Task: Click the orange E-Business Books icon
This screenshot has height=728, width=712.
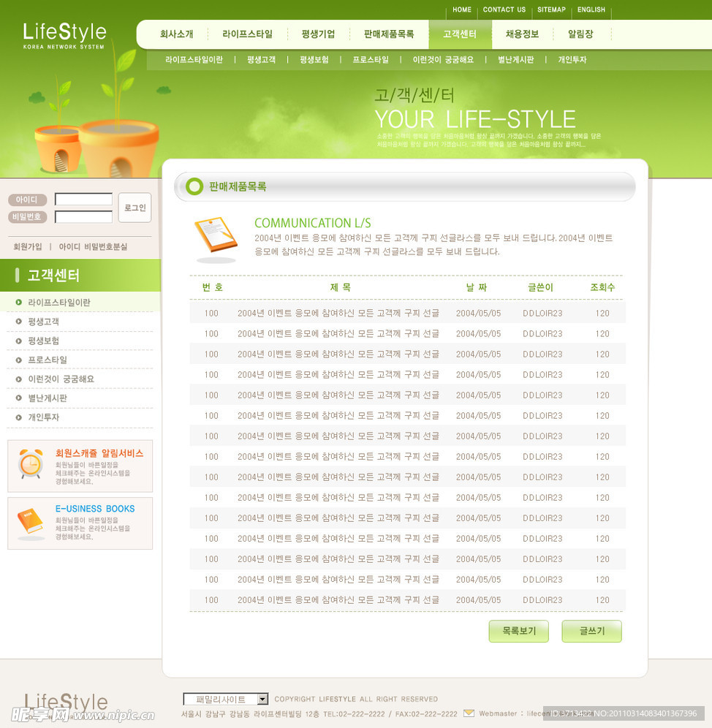Action: [31, 523]
